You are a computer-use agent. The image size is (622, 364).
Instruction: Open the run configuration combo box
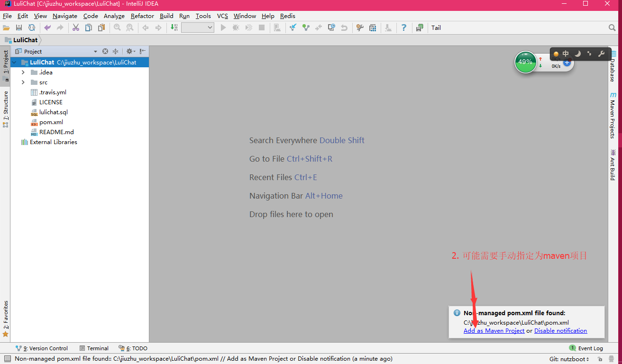pos(198,28)
